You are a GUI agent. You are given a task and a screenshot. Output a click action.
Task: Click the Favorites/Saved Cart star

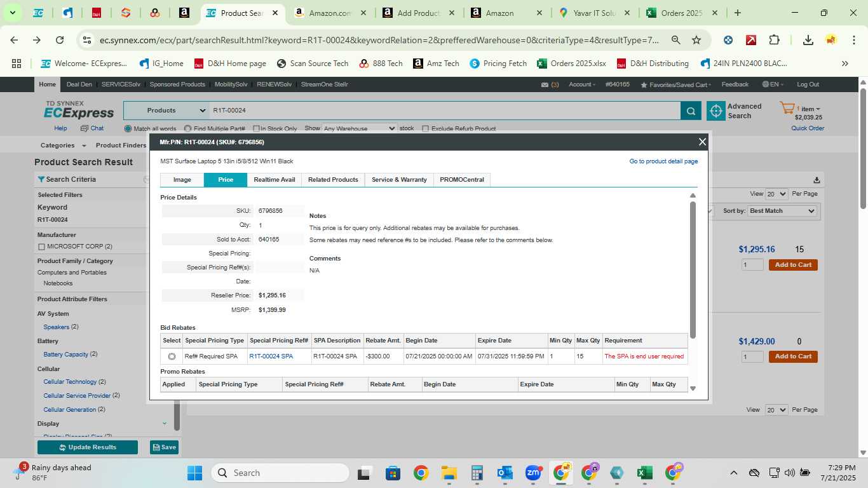(644, 85)
